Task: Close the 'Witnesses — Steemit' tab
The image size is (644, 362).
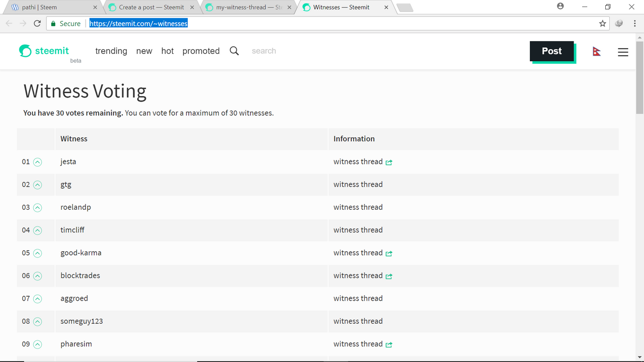Action: (386, 8)
